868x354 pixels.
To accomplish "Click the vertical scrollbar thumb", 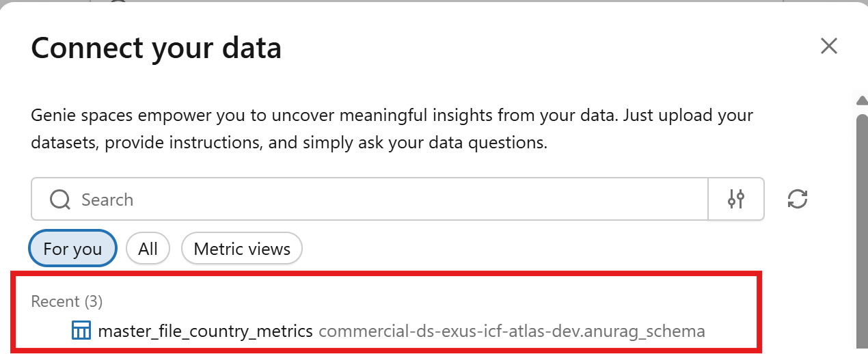I will click(x=862, y=226).
